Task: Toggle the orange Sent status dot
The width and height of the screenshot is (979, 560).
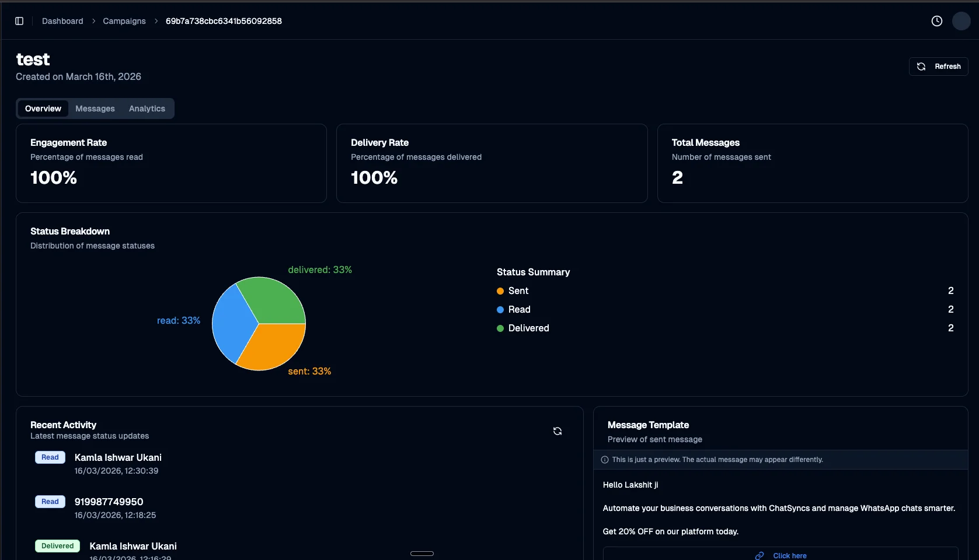Action: coord(500,290)
